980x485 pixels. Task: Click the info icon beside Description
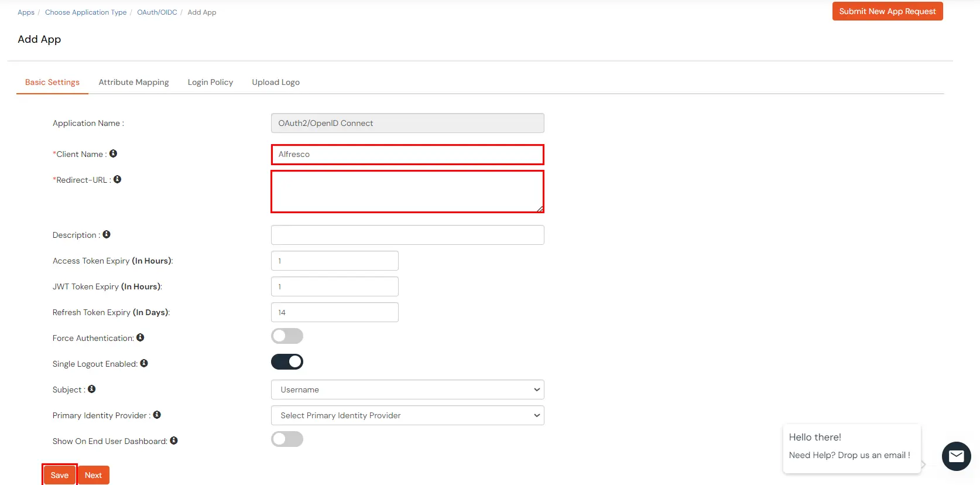pyautogui.click(x=107, y=234)
